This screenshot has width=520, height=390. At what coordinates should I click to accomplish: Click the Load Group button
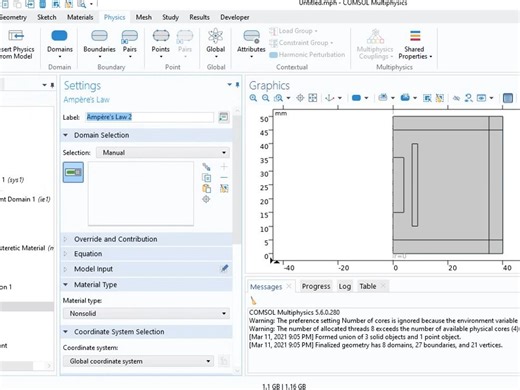click(x=293, y=31)
